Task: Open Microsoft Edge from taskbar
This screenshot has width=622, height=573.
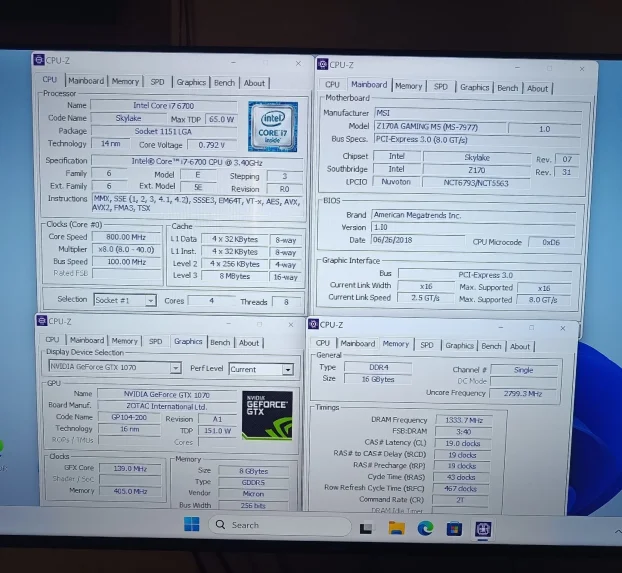Action: pos(425,529)
